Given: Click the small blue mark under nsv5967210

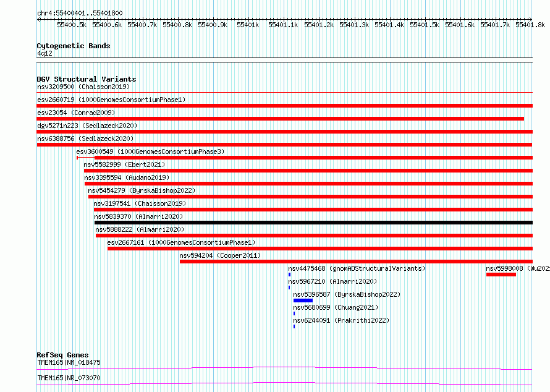Looking at the screenshot, I should point(289,288).
